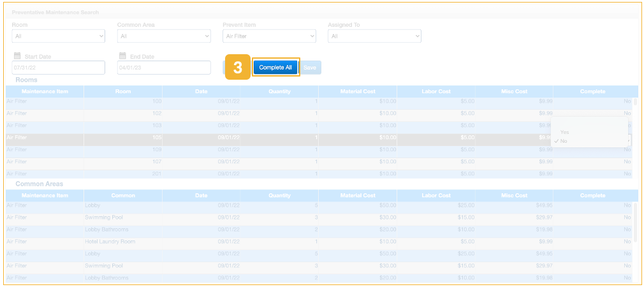This screenshot has width=644, height=287.
Task: Open the Room filter dropdown
Action: [58, 36]
